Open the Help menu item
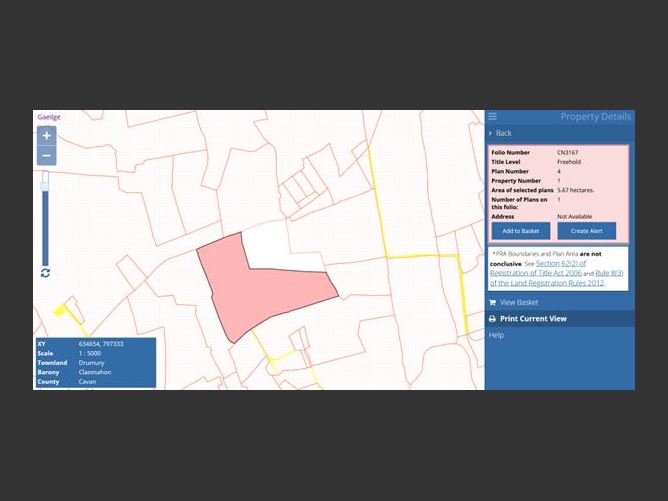The width and height of the screenshot is (668, 501). point(496,335)
